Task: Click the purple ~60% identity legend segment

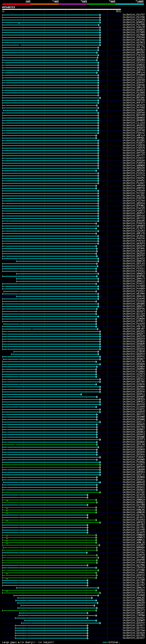Action: click(x=73, y=4)
